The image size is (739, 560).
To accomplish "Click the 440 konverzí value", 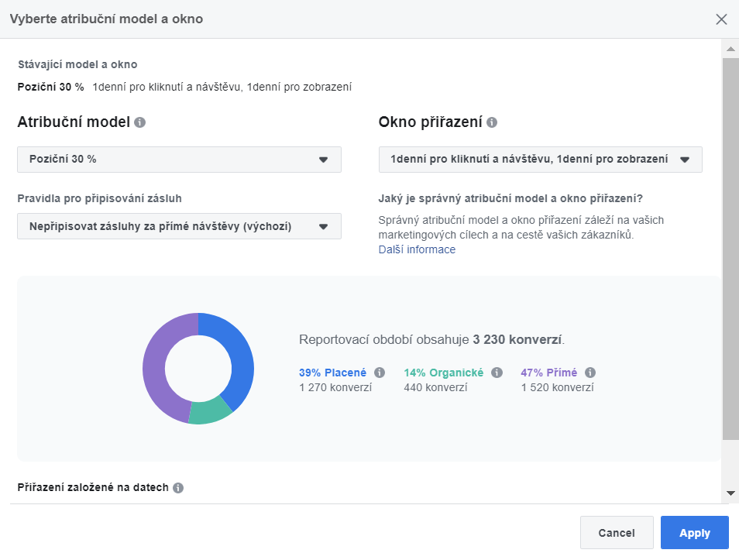I will coord(435,387).
